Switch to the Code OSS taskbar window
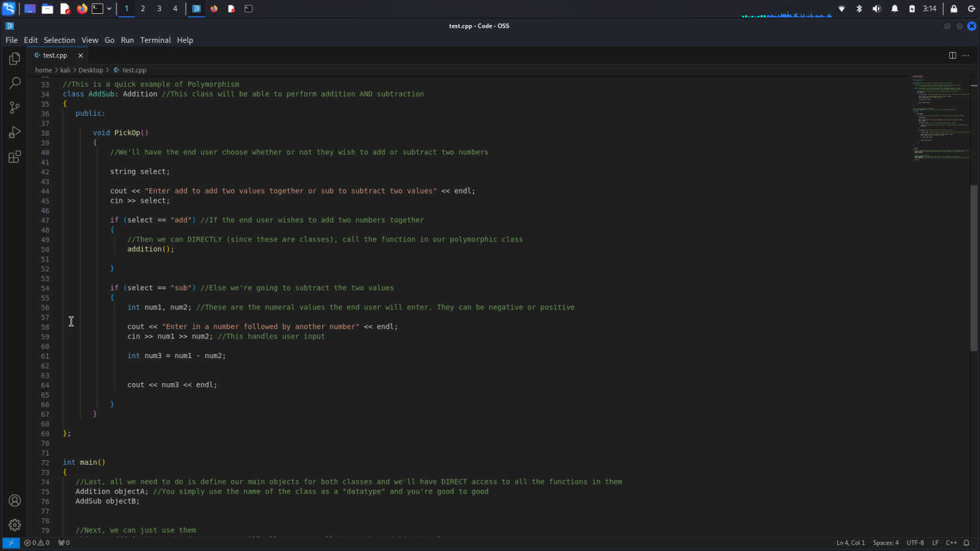 click(x=196, y=9)
